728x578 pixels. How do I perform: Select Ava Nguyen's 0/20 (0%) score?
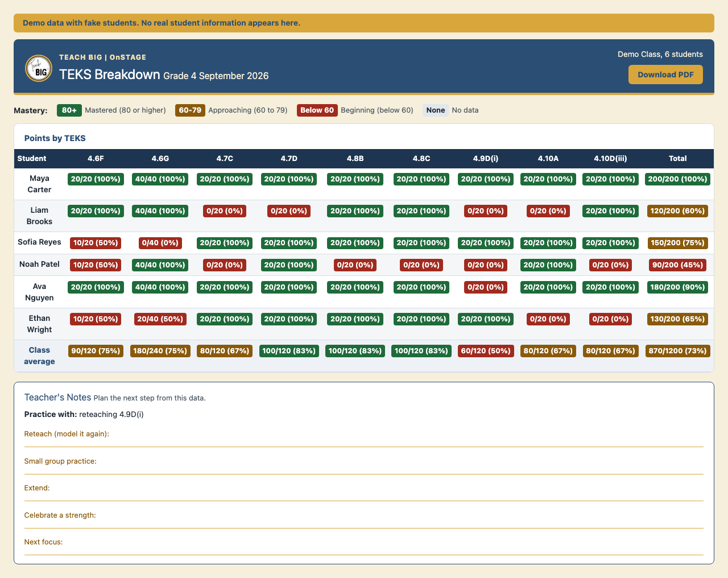[486, 287]
